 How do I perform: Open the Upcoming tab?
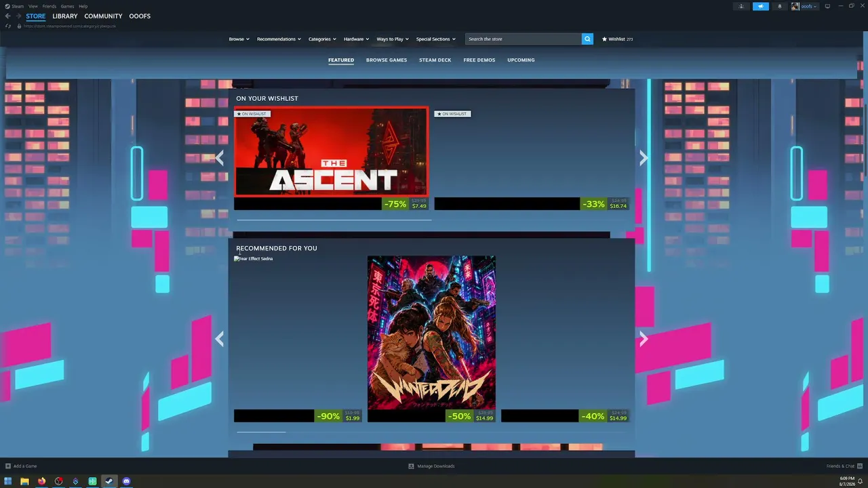coord(521,60)
